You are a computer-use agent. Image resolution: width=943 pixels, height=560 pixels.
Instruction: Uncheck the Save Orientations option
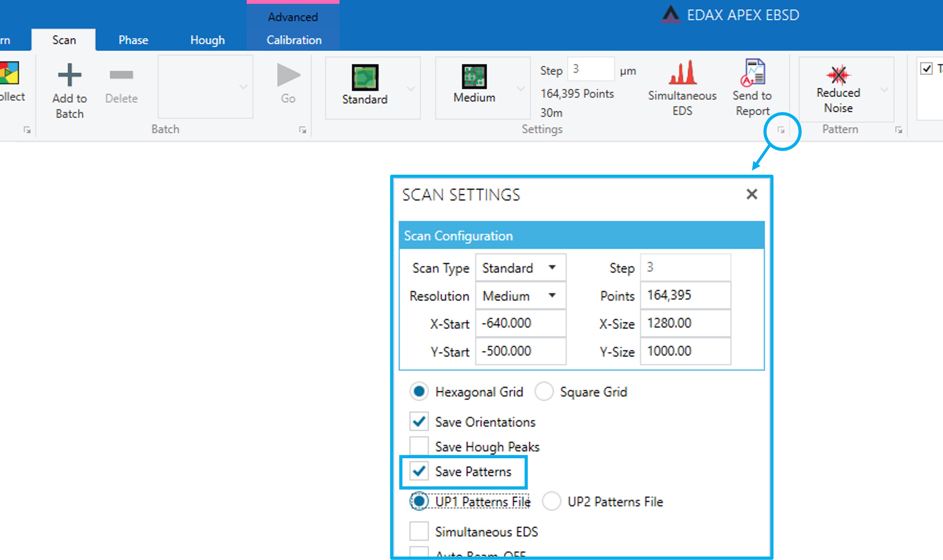418,422
